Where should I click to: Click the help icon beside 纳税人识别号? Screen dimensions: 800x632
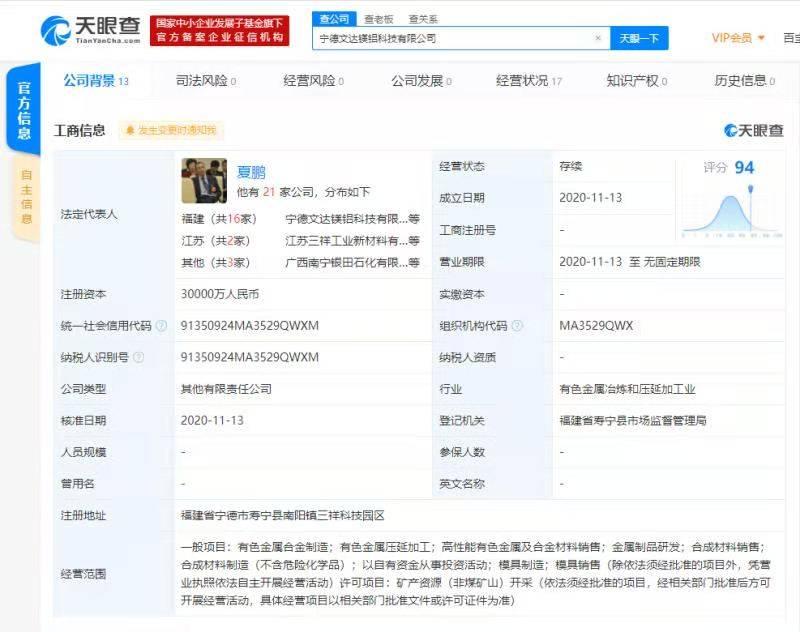tap(138, 357)
